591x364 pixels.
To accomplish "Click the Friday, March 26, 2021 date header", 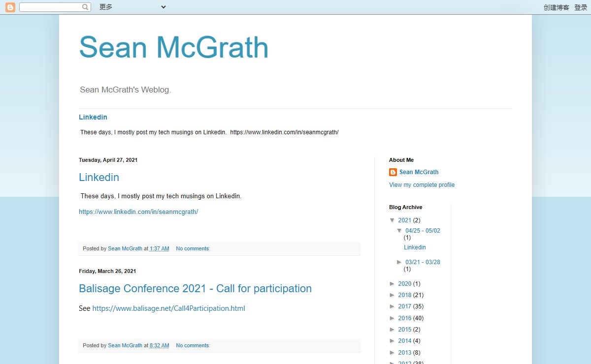I will [x=107, y=271].
